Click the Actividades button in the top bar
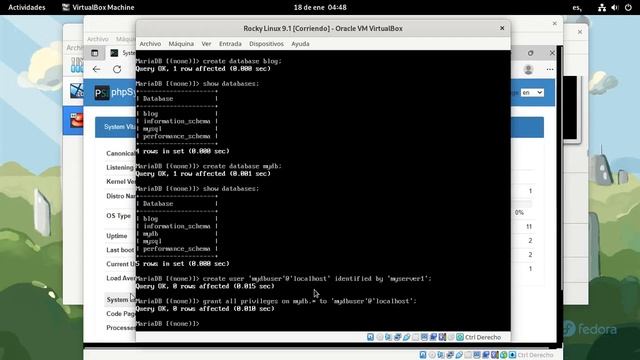This screenshot has width=640, height=360. click(27, 7)
